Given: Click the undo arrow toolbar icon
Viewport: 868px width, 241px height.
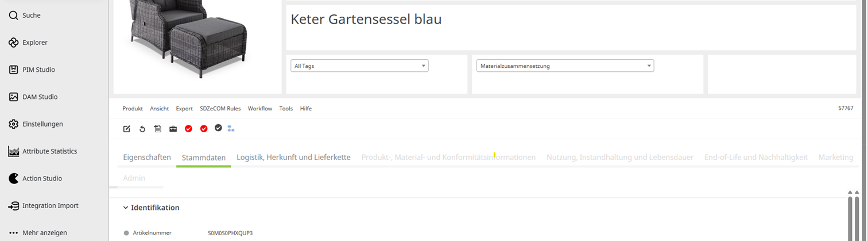Looking at the screenshot, I should coord(142,129).
